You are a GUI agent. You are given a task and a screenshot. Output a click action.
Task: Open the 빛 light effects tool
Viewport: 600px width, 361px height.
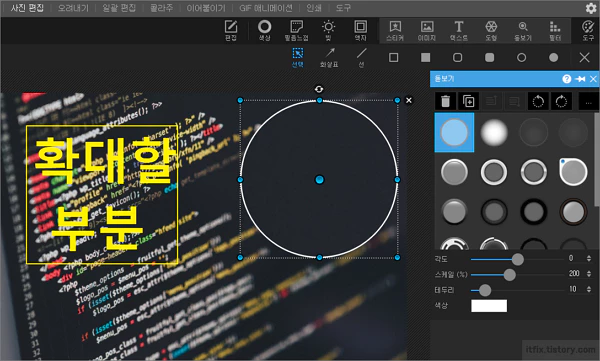click(x=328, y=30)
